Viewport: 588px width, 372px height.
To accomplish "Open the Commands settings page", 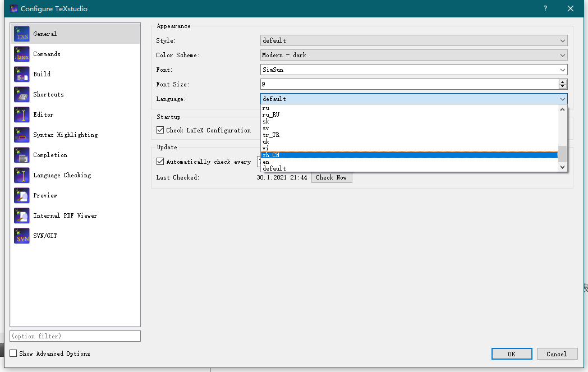I will click(46, 54).
